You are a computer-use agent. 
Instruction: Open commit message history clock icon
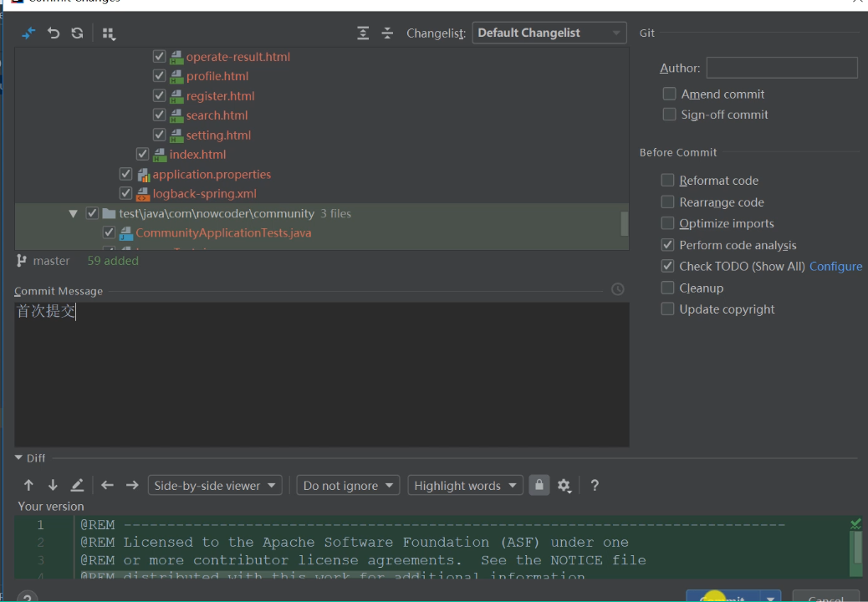tap(617, 289)
